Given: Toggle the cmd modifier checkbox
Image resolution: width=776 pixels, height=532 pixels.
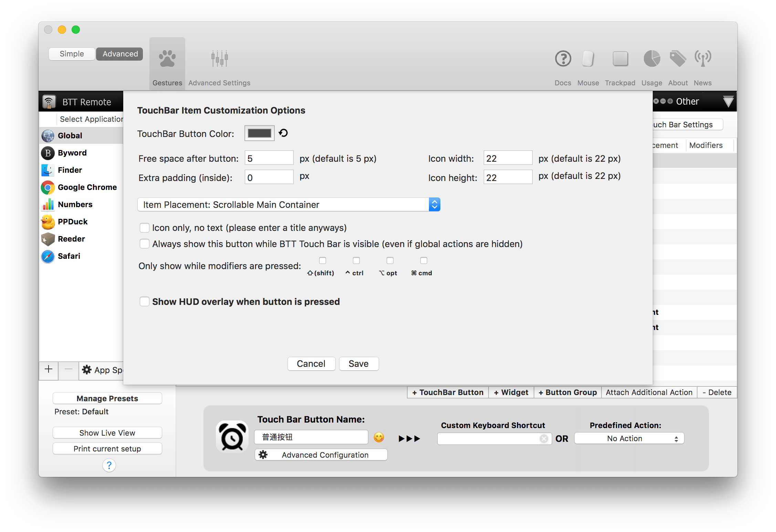Looking at the screenshot, I should pyautogui.click(x=424, y=260).
